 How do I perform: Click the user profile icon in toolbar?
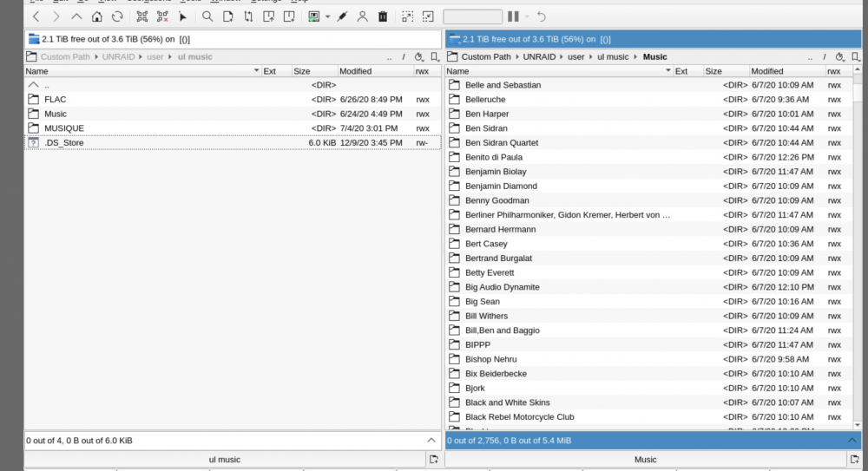pyautogui.click(x=362, y=16)
